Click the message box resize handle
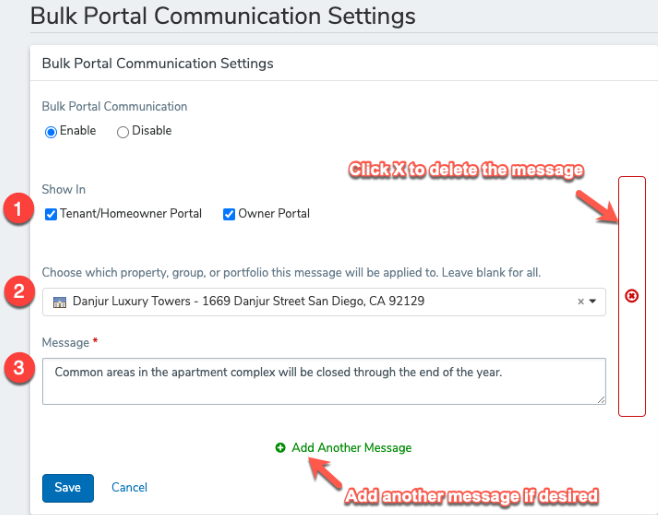 point(600,399)
